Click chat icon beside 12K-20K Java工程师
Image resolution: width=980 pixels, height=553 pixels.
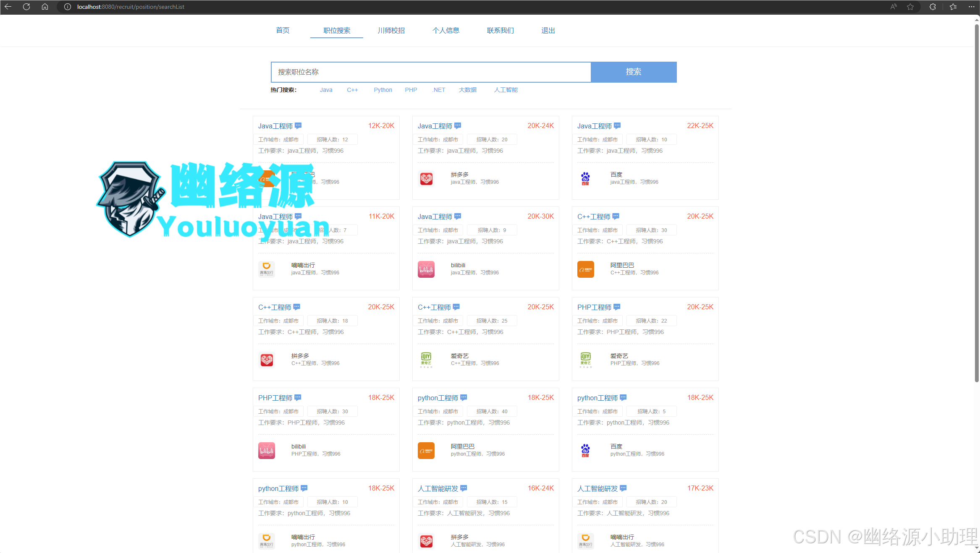point(298,125)
